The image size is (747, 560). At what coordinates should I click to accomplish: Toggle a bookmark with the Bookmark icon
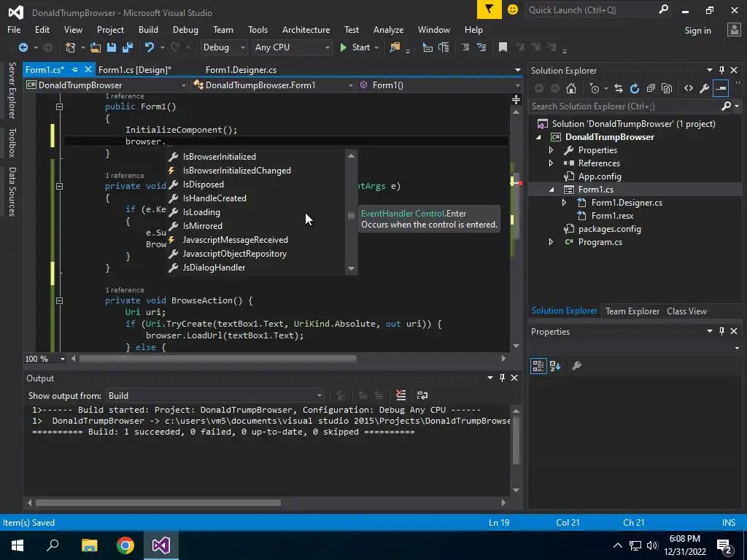pyautogui.click(x=503, y=47)
